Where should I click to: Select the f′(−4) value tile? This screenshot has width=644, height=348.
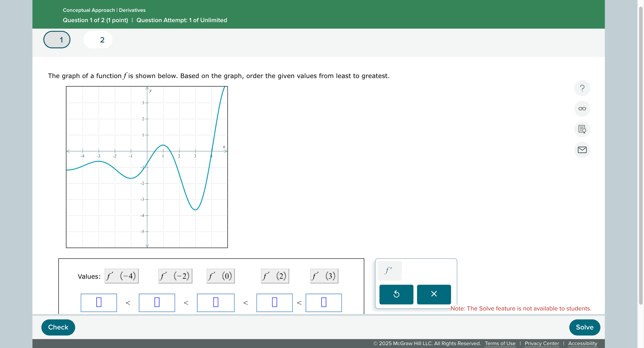click(122, 276)
